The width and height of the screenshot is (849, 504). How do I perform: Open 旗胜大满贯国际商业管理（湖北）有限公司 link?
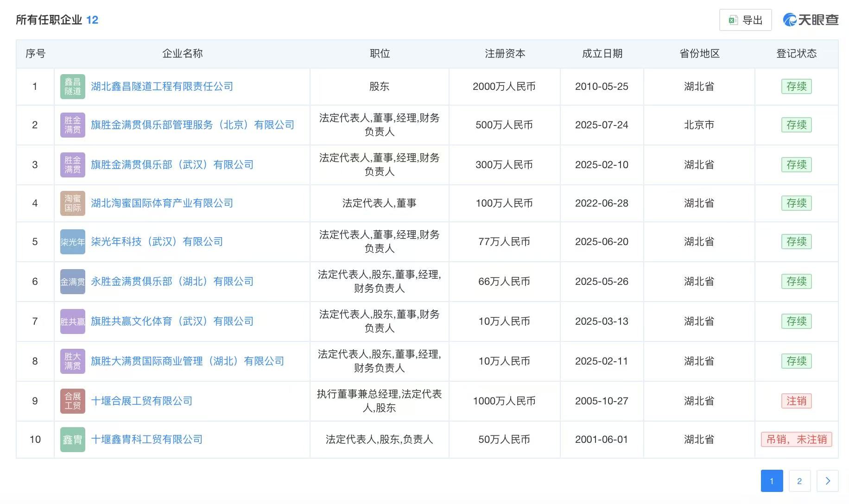click(x=187, y=361)
